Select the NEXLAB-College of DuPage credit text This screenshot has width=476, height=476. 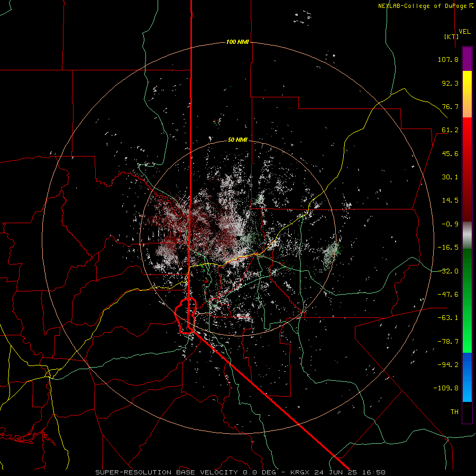click(x=422, y=6)
